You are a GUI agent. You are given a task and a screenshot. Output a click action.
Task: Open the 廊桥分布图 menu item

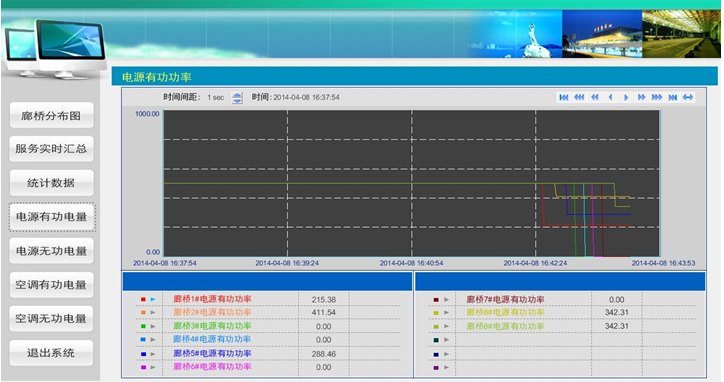pyautogui.click(x=51, y=115)
